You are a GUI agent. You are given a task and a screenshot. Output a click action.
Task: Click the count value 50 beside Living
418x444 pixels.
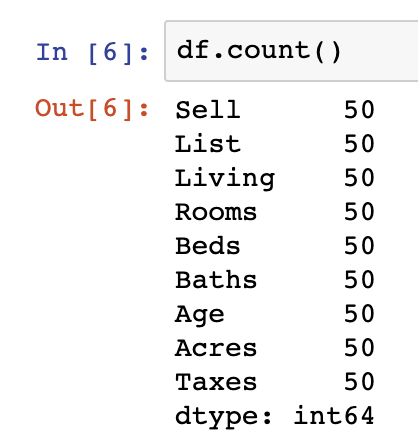click(x=359, y=178)
